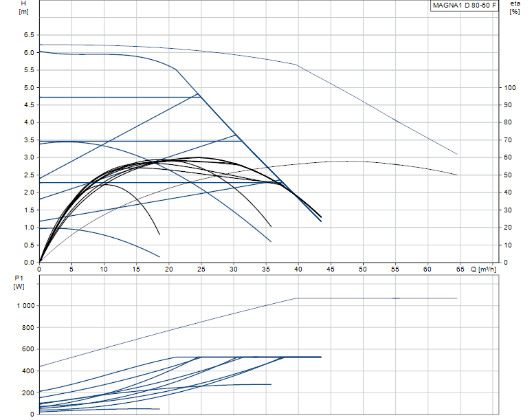Select the 35 tick on the Q axis
This screenshot has width=532, height=420.
[266, 269]
